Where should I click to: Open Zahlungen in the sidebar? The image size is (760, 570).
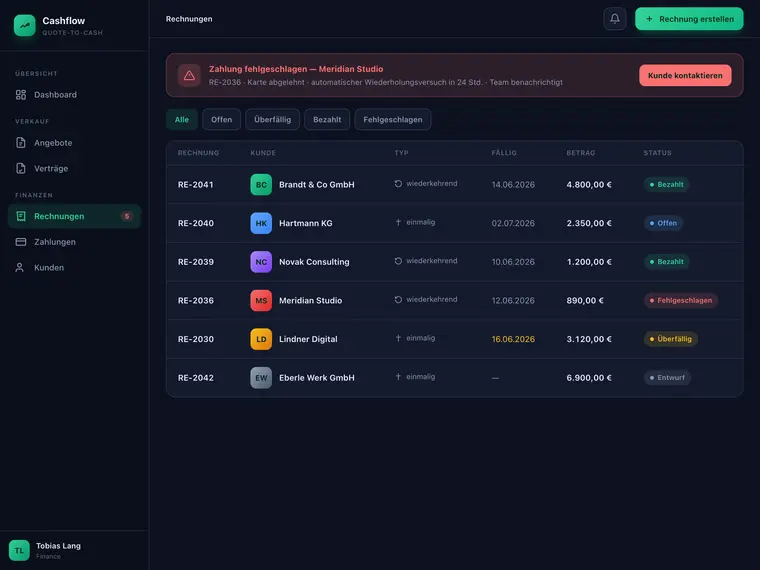[74, 242]
